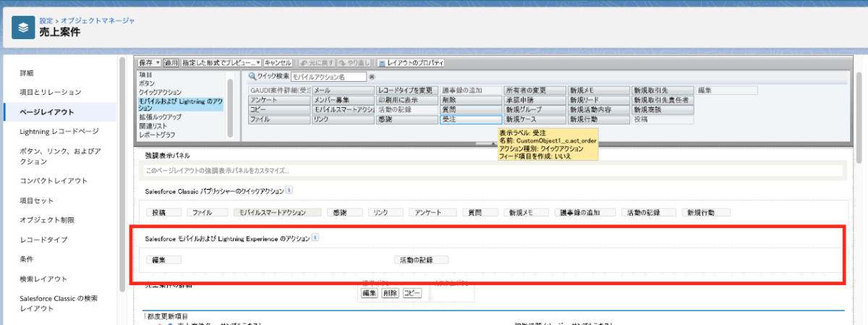Click 議事録の追加 in Classic publisher row

[x=585, y=213]
